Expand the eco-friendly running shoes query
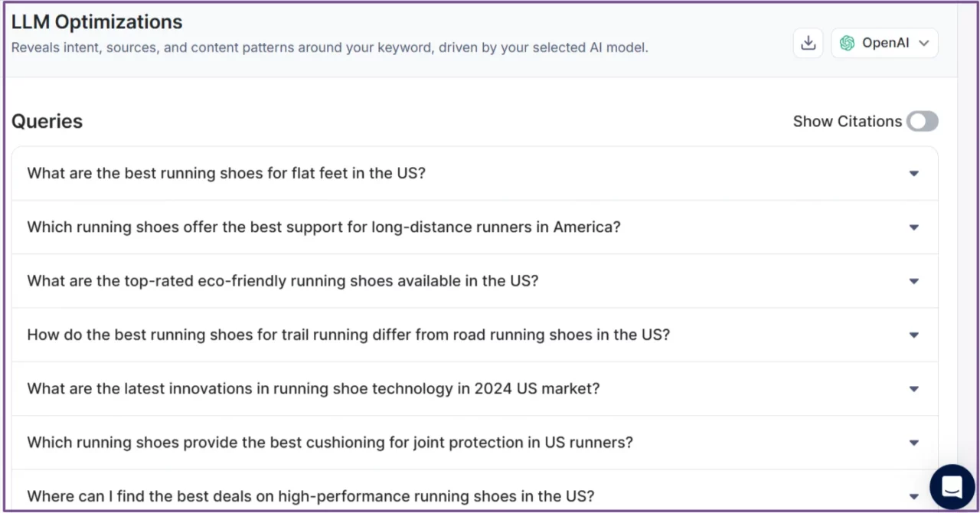980x513 pixels. click(x=913, y=281)
